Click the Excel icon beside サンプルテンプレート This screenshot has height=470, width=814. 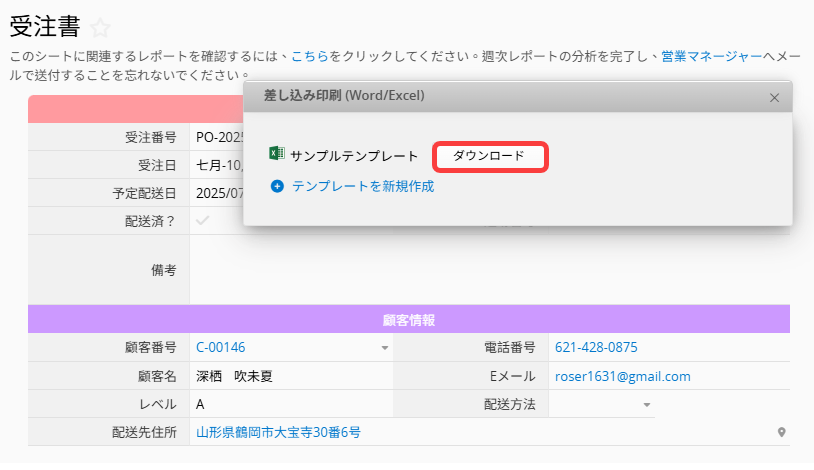[x=277, y=155]
